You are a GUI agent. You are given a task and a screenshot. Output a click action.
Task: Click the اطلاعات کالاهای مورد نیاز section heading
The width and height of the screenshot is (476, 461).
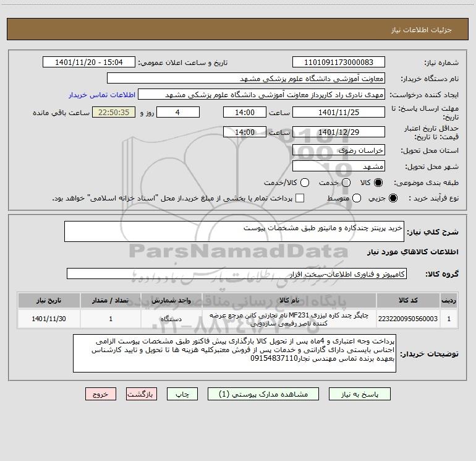click(x=412, y=252)
